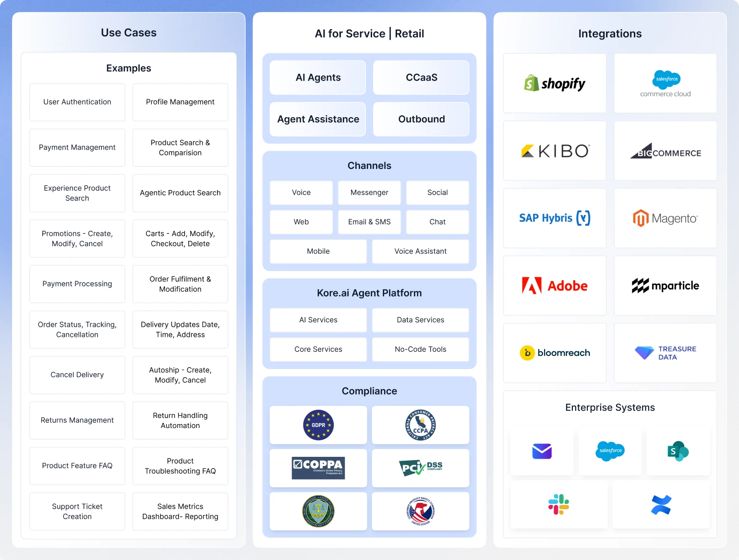Select the Payment Management use case

(x=77, y=147)
